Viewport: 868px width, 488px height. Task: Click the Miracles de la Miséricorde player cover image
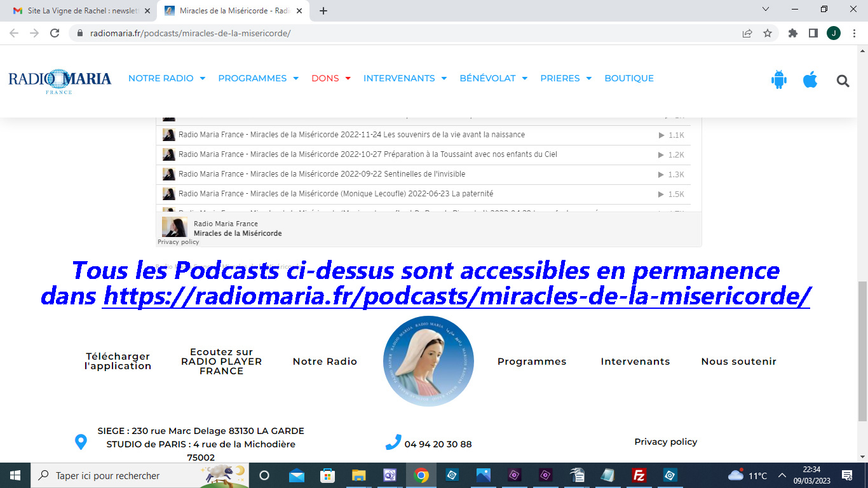(175, 227)
